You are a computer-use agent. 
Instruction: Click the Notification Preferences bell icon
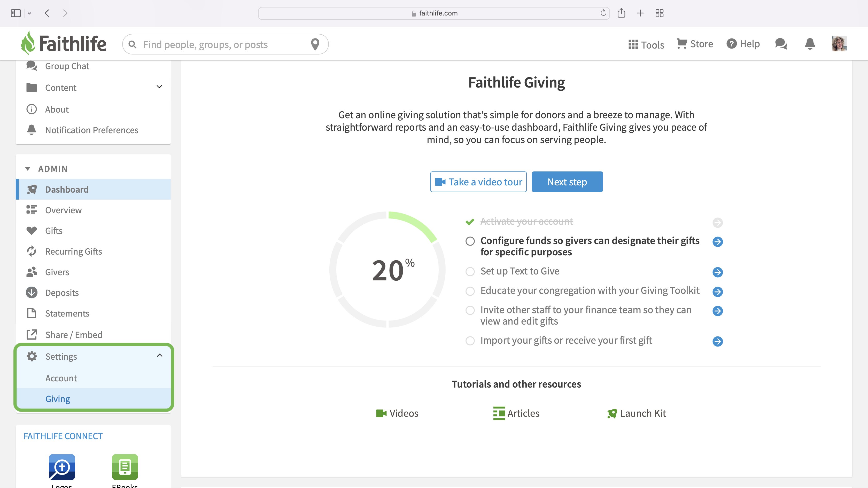(x=32, y=130)
